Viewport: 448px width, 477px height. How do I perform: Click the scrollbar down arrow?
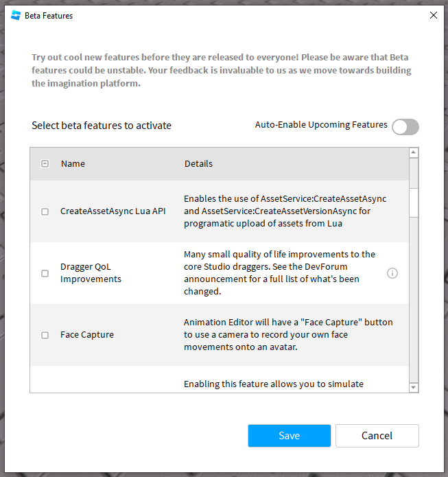coord(413,387)
